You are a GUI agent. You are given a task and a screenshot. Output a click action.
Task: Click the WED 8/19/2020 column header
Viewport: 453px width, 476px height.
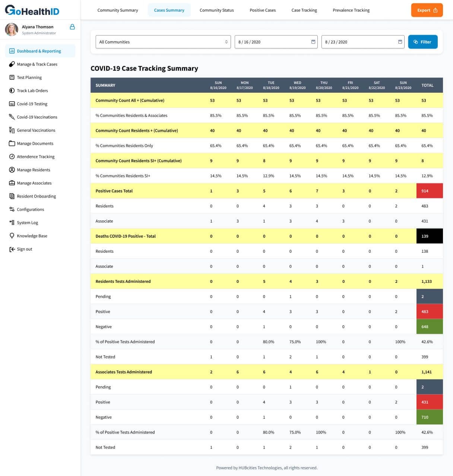(297, 85)
